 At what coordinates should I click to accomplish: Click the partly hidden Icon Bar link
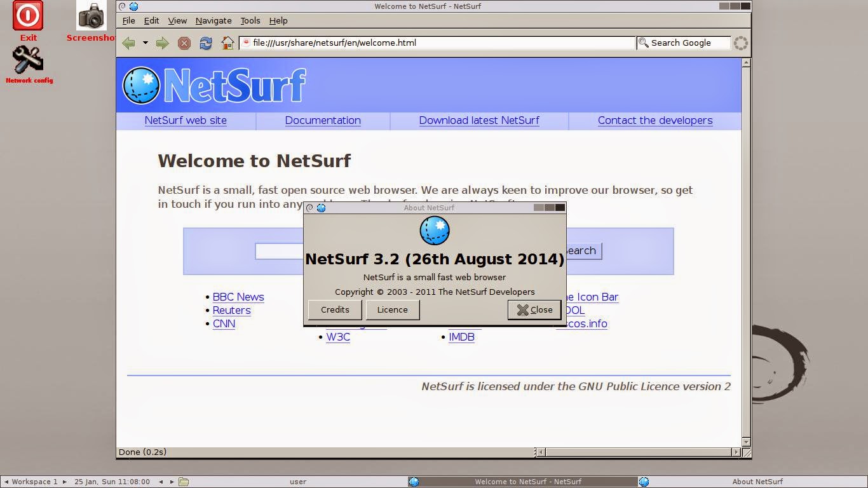(592, 297)
